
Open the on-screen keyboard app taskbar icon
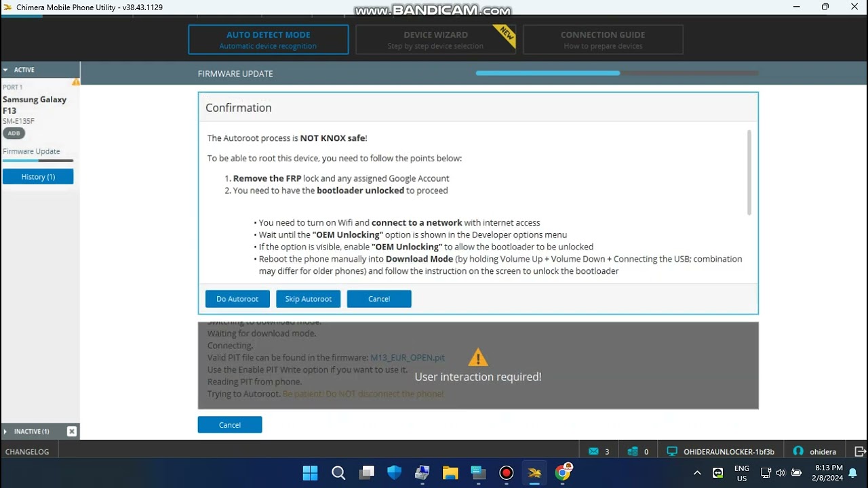point(479,472)
